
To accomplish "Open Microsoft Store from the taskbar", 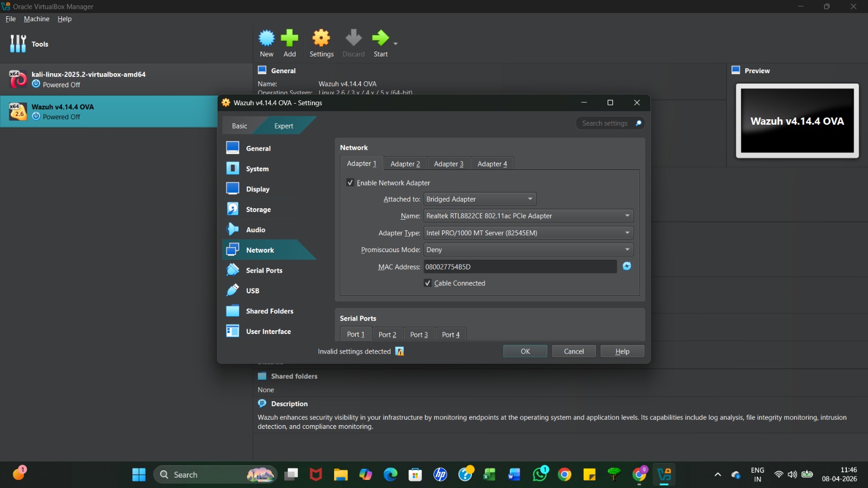I will point(416,474).
